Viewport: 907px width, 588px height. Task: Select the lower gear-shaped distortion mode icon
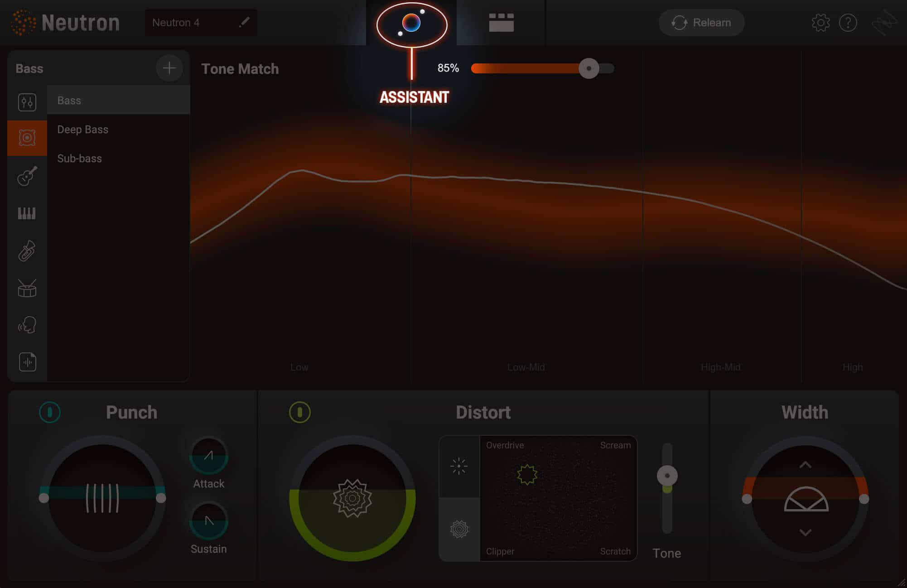click(x=459, y=529)
